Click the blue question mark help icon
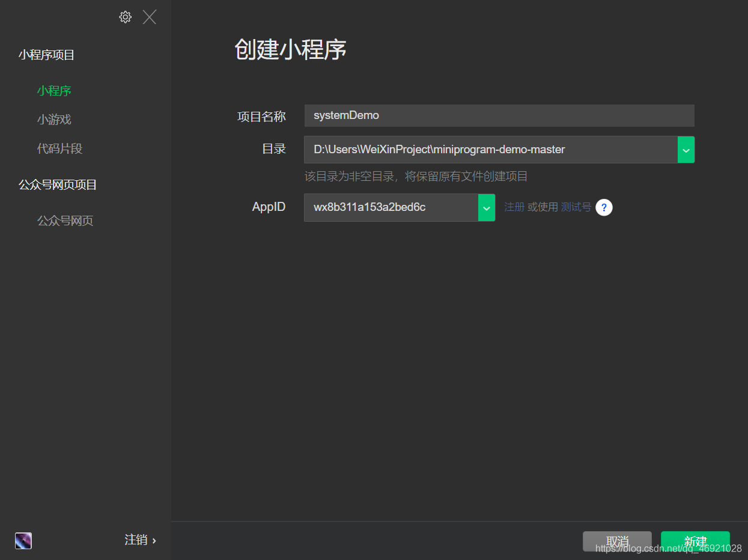This screenshot has height=560, width=748. pyautogui.click(x=604, y=207)
